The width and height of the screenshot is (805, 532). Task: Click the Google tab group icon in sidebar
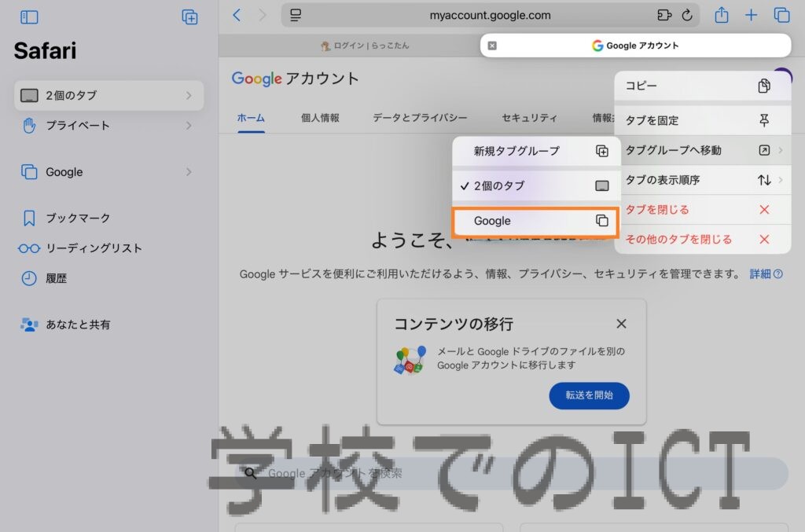click(29, 172)
